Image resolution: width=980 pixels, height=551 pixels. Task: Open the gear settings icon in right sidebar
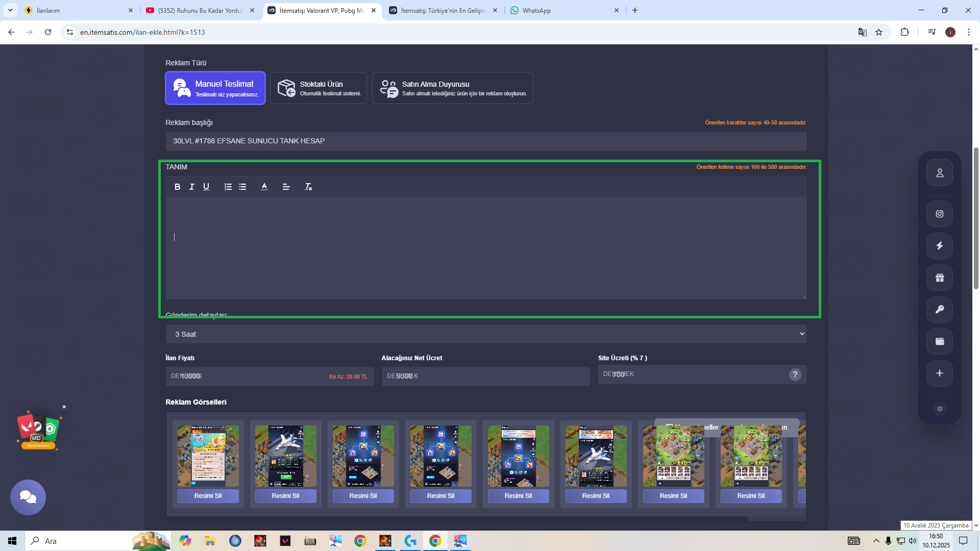click(x=940, y=409)
